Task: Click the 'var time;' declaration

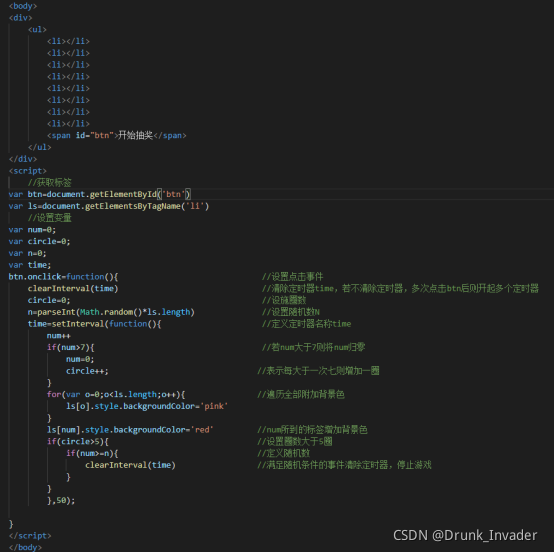Action: [x=30, y=265]
